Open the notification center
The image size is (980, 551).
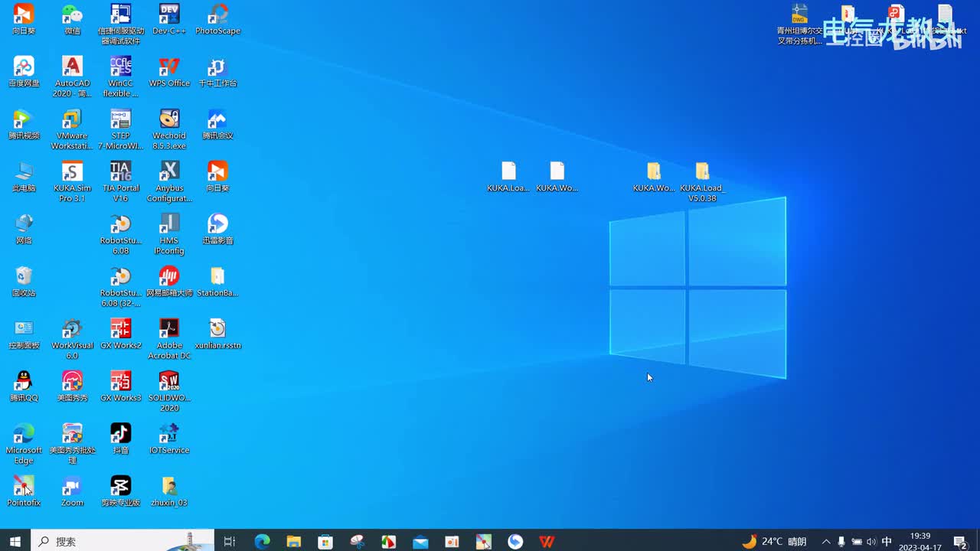[x=960, y=541]
